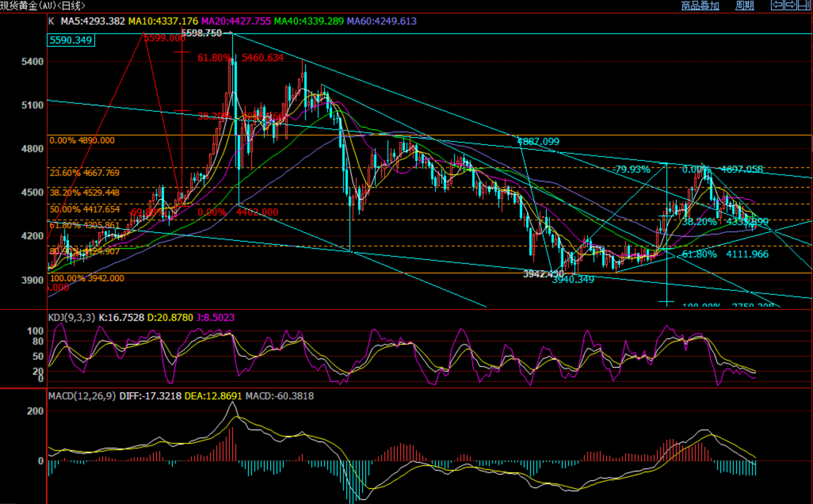Select the boxed 5590.349 price label
The height and width of the screenshot is (504, 813).
71,40
